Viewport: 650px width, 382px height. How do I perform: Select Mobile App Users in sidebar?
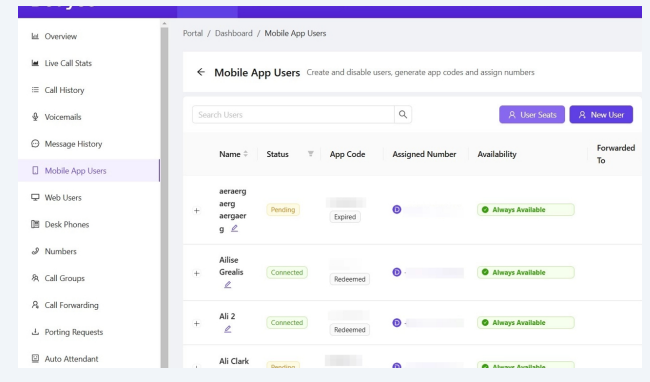tap(89, 171)
